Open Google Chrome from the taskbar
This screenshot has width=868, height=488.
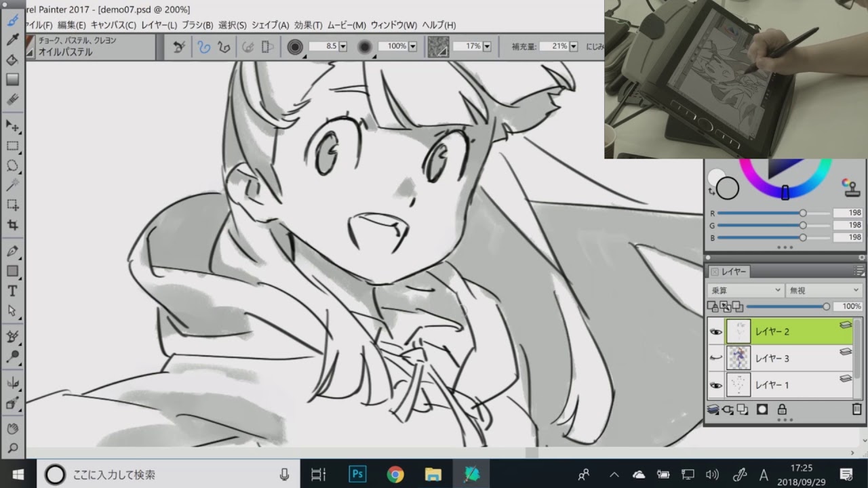[395, 474]
